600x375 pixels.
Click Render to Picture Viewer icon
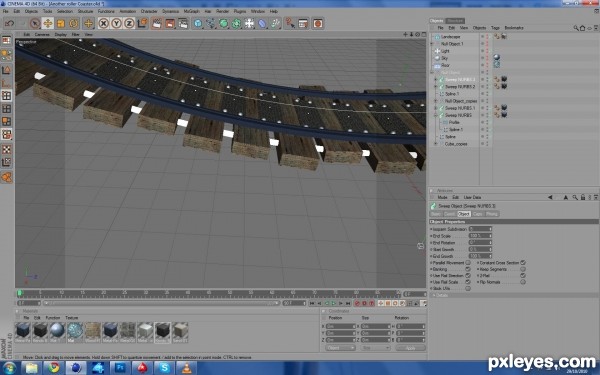click(x=170, y=23)
